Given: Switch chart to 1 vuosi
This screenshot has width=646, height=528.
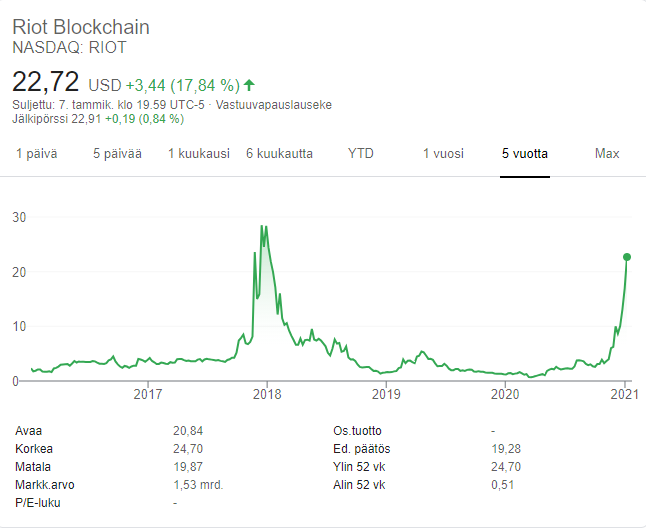Looking at the screenshot, I should tap(443, 153).
